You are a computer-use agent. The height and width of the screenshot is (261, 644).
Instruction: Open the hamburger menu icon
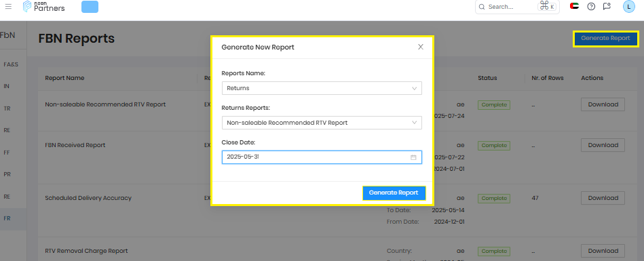[x=8, y=7]
